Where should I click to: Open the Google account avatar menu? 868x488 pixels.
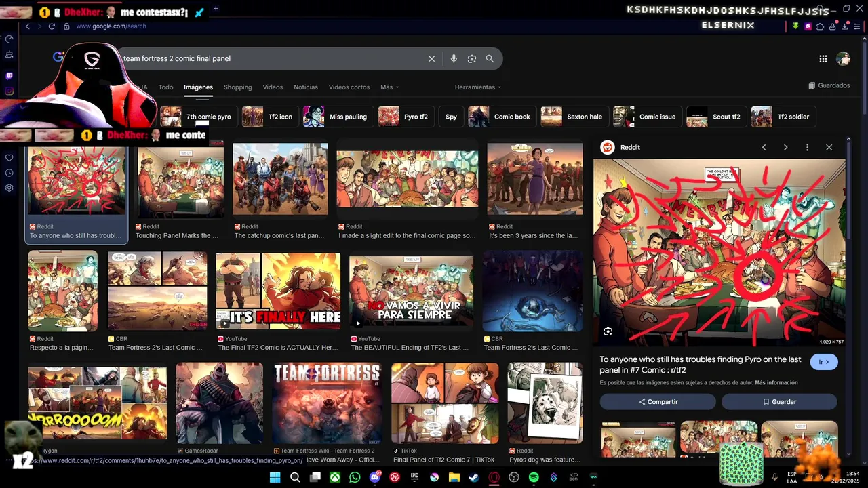click(843, 59)
